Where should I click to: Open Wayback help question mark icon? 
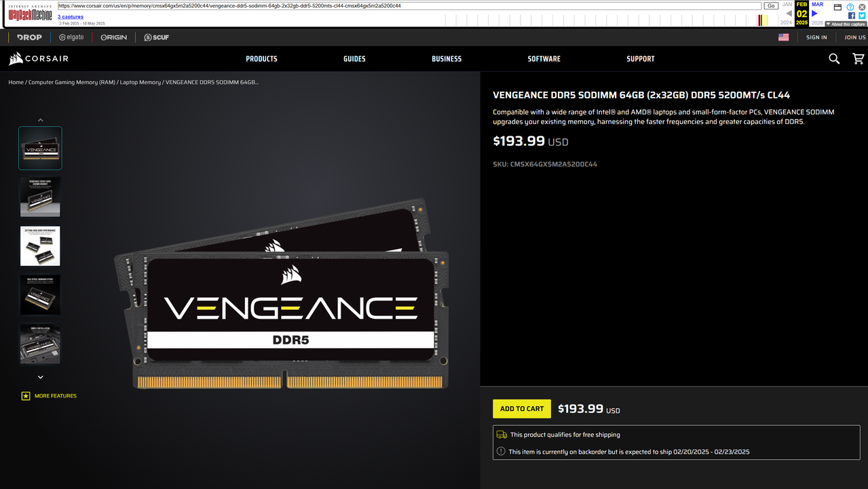click(850, 7)
